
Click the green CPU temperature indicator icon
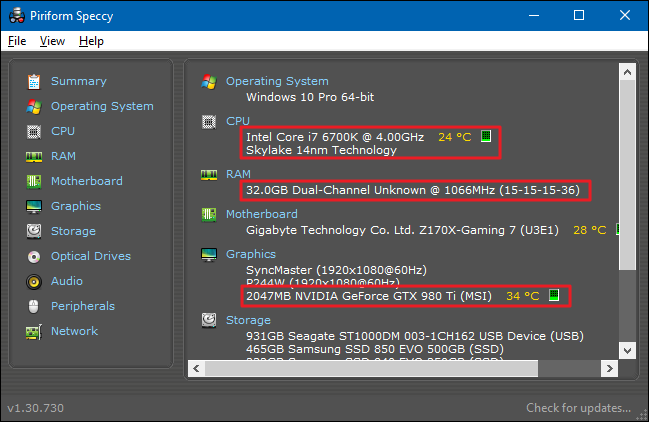pos(486,136)
